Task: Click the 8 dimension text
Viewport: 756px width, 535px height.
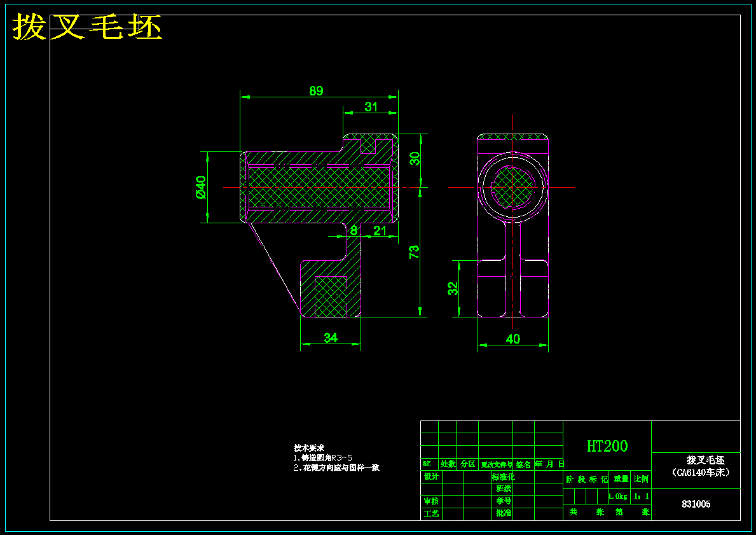Action: click(x=354, y=230)
